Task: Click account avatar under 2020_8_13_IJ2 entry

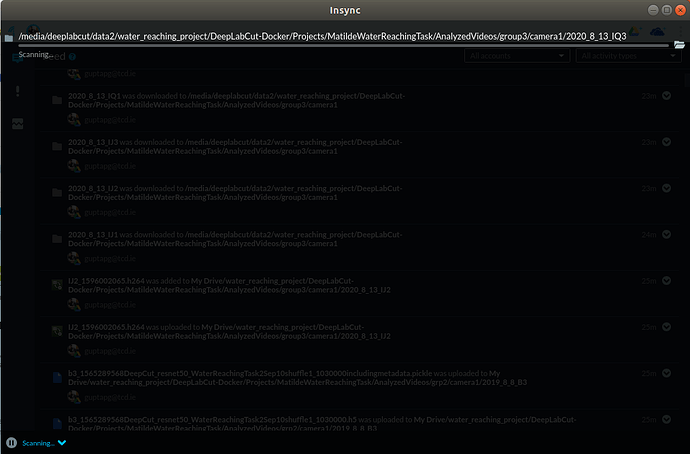Action: pos(74,212)
